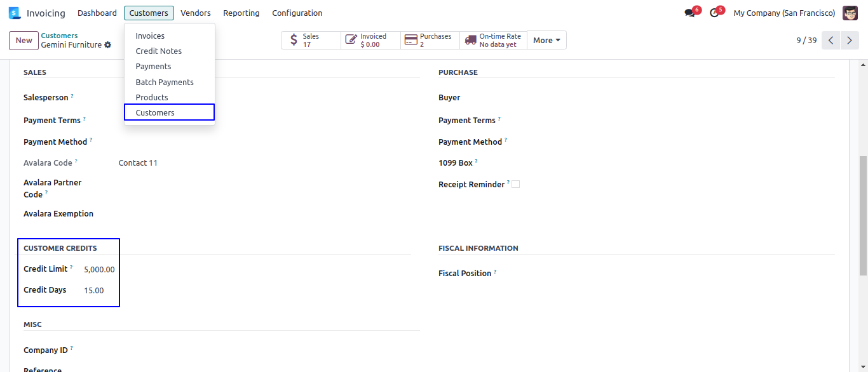The width and height of the screenshot is (868, 372).
Task: Open the Sales dollar stat button
Action: tap(311, 40)
